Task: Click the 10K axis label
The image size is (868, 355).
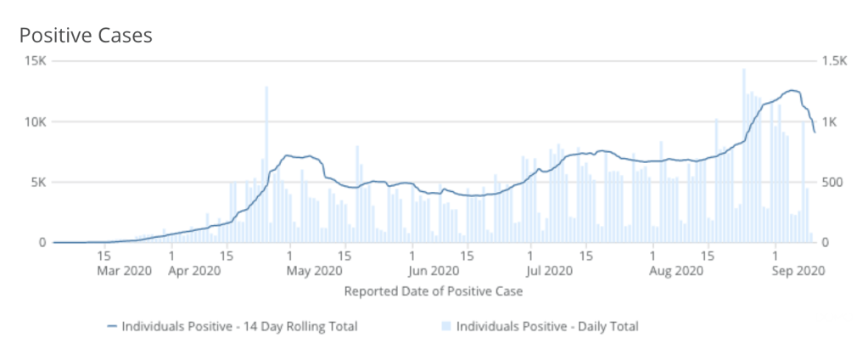Action: tap(35, 121)
